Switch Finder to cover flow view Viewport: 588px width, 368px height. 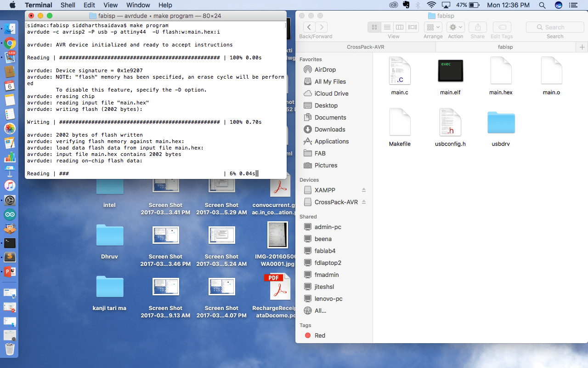(413, 27)
